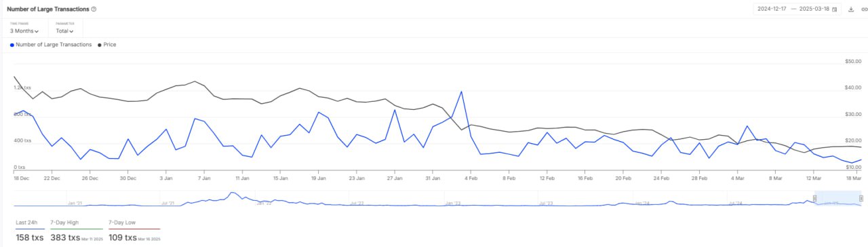Download the chart data
The image size is (868, 247).
(x=851, y=9)
